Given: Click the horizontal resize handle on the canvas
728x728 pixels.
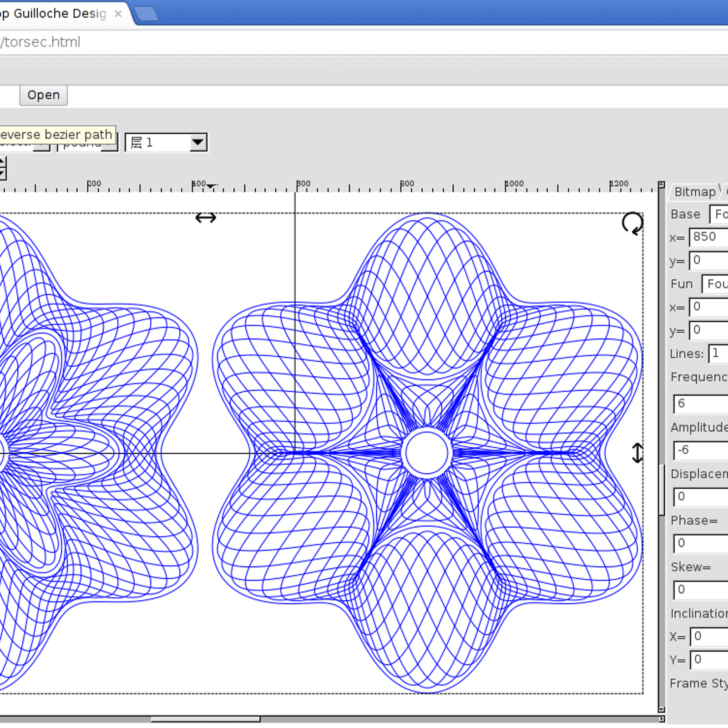Looking at the screenshot, I should point(206,218).
